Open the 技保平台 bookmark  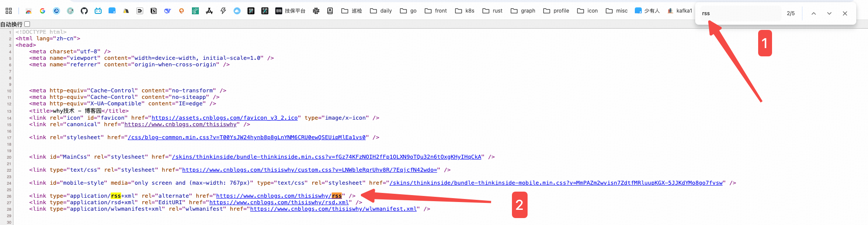290,11
